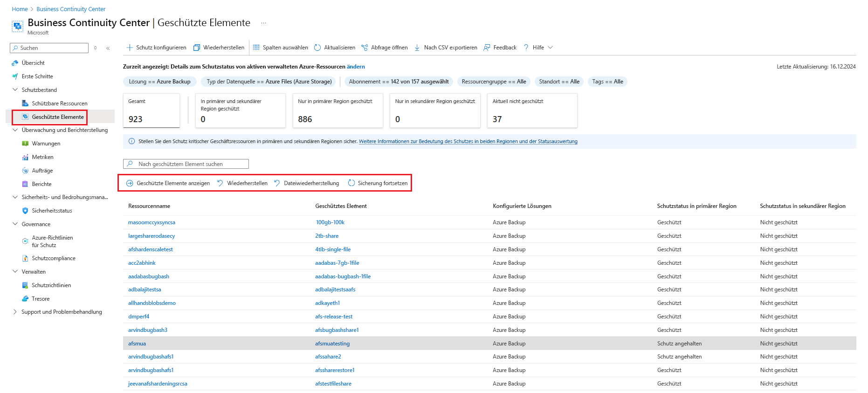Click the sidebar collapse double-chevron icon
868x393 pixels.
[108, 48]
